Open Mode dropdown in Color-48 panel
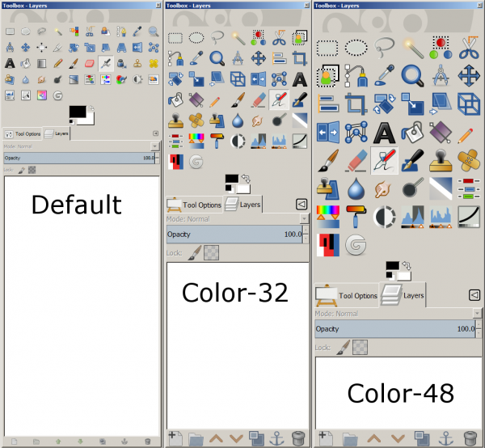The image size is (485, 448). coord(398,314)
